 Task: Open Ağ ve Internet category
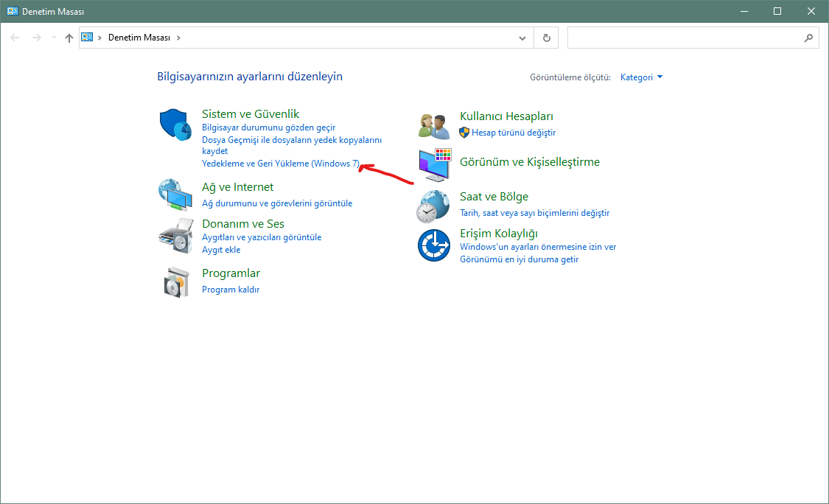[237, 186]
